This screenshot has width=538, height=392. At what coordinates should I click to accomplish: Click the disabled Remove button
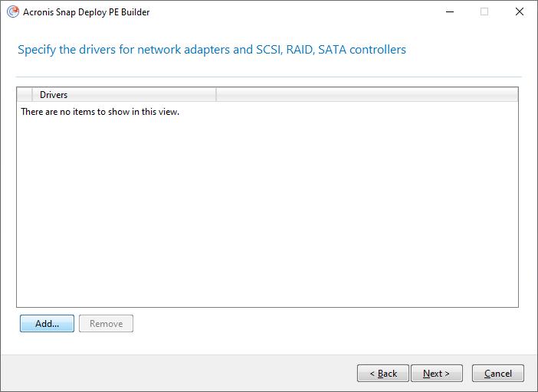coord(106,324)
